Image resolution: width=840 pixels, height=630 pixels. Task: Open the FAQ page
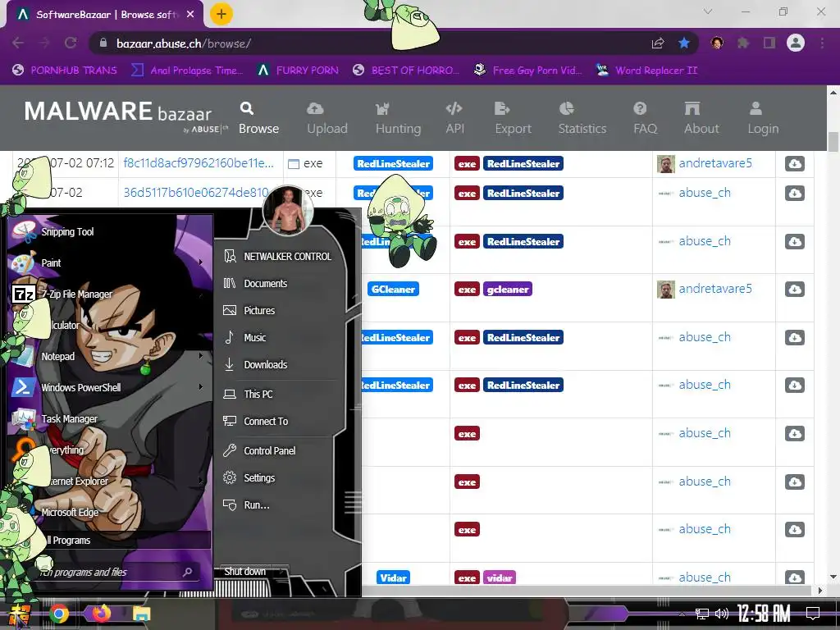coord(645,118)
